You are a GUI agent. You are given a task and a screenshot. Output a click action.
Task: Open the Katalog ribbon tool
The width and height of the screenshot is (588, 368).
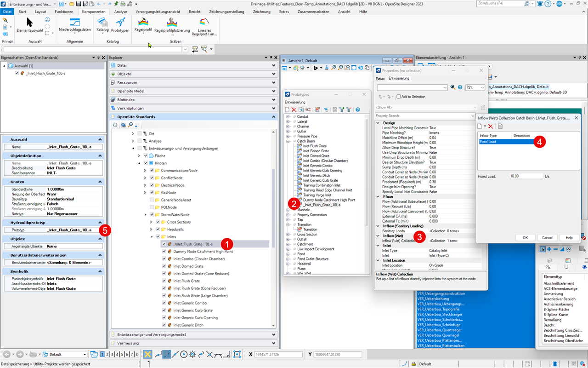102,25
